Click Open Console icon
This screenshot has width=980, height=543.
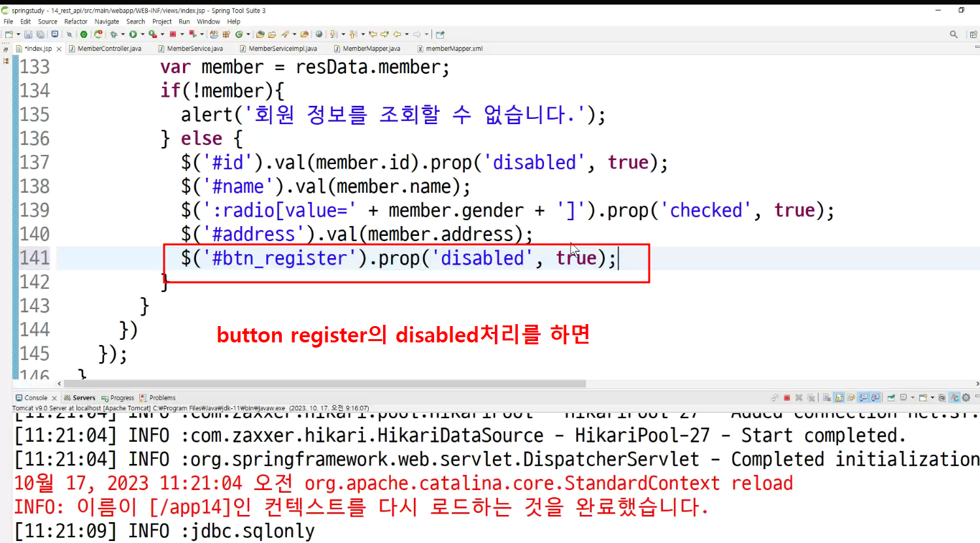pos(922,397)
